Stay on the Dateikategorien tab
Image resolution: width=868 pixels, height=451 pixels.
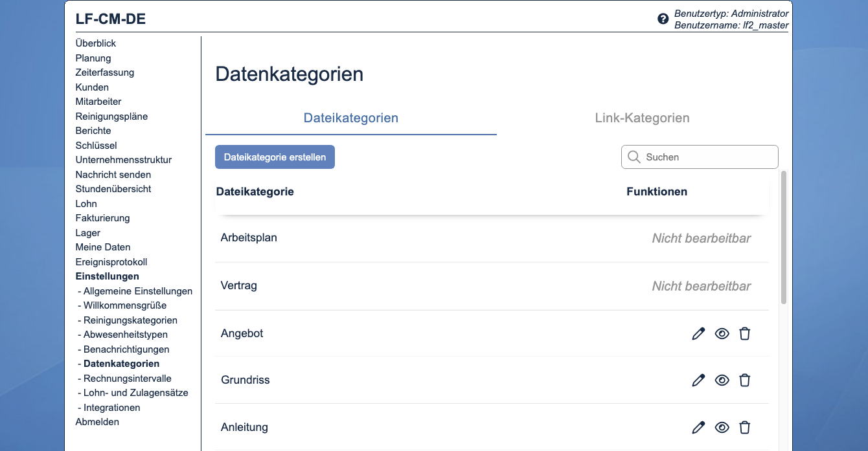click(x=350, y=118)
